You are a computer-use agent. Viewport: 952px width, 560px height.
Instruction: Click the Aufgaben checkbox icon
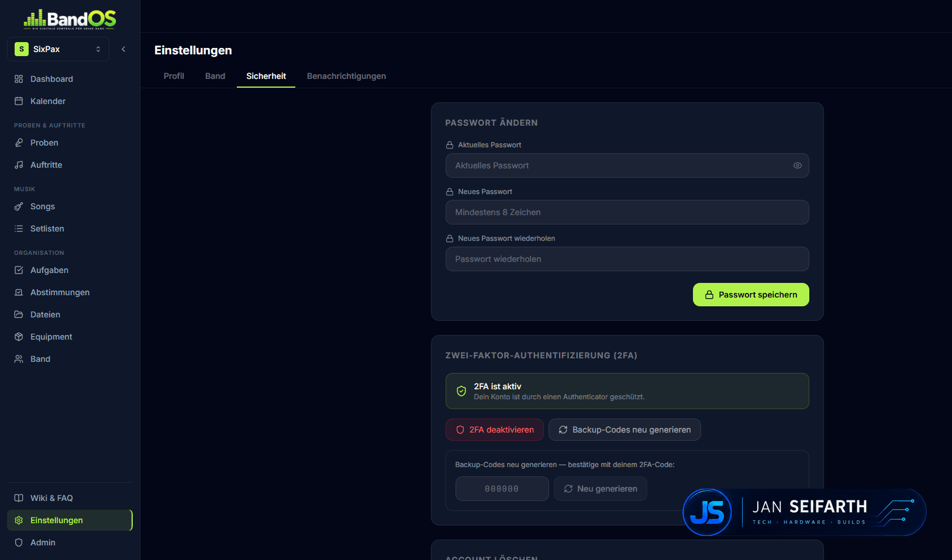[19, 270]
